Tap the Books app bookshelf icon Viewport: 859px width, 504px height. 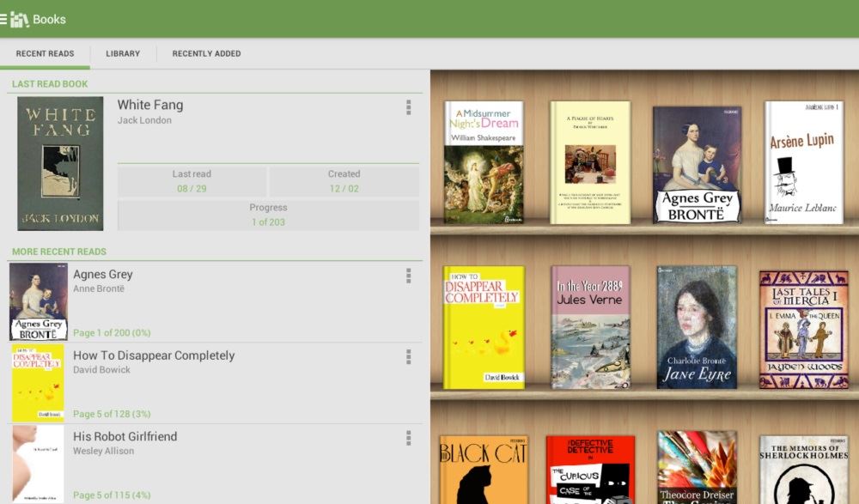pyautogui.click(x=20, y=20)
